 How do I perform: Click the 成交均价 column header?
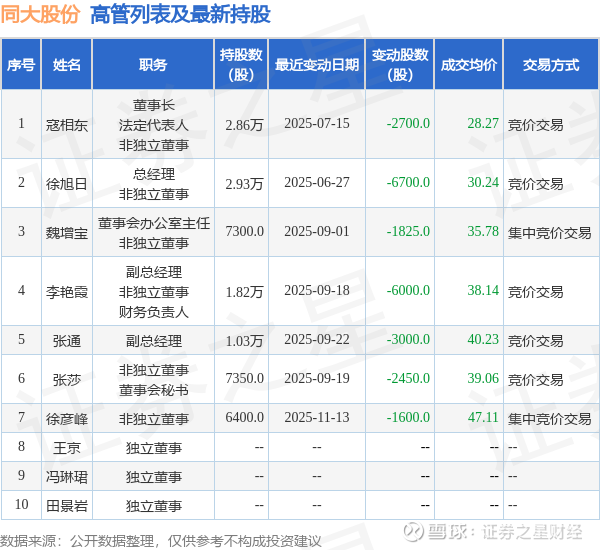tap(469, 64)
